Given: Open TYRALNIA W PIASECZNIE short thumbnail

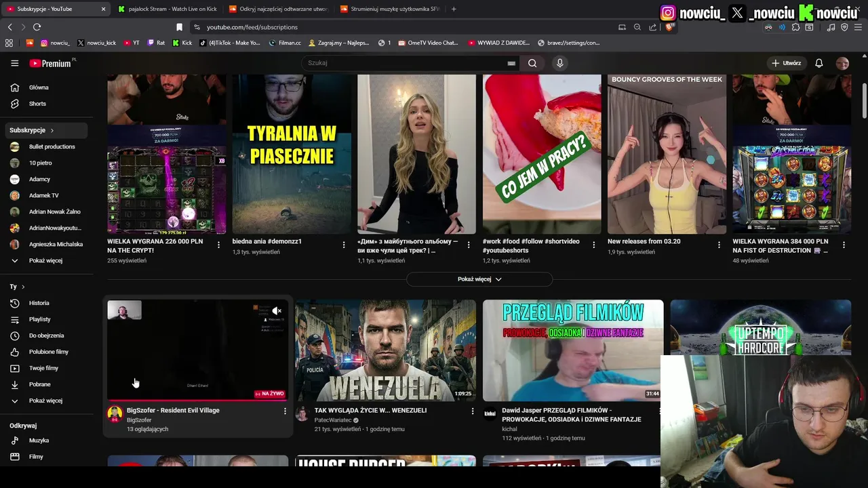Looking at the screenshot, I should click(292, 154).
